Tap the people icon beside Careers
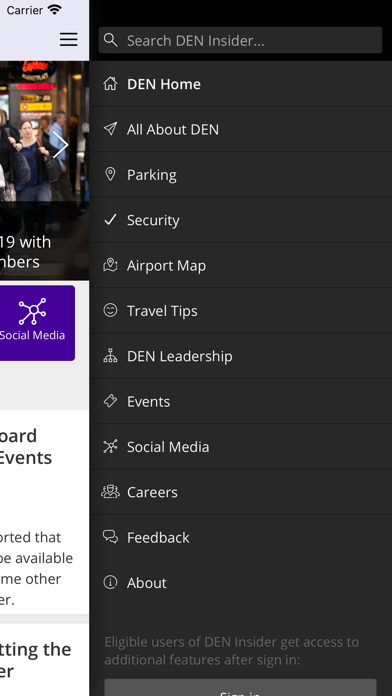This screenshot has width=392, height=696. pyautogui.click(x=110, y=491)
